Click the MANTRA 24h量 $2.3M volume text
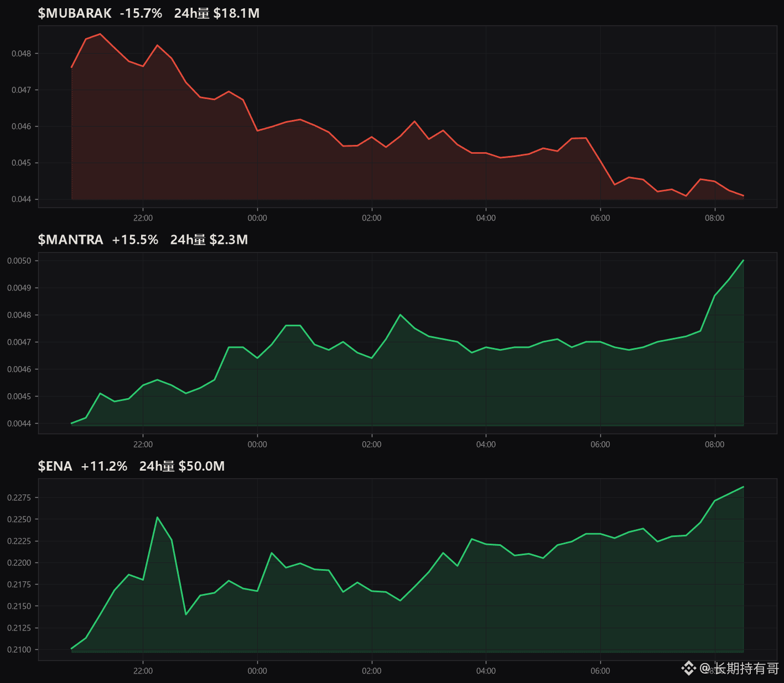Image resolution: width=784 pixels, height=683 pixels. pyautogui.click(x=209, y=239)
